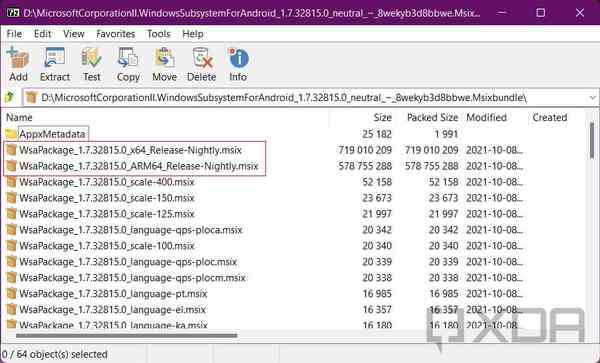Select the AppxMetadata folder icon

pyautogui.click(x=11, y=134)
